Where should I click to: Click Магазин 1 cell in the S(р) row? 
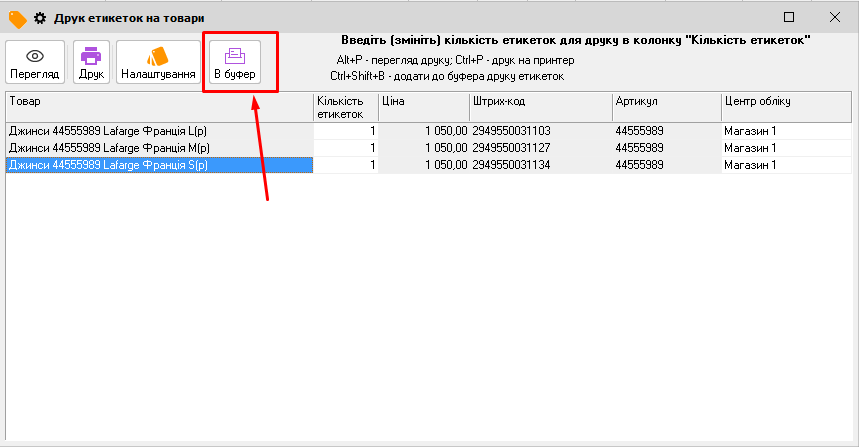(x=785, y=165)
